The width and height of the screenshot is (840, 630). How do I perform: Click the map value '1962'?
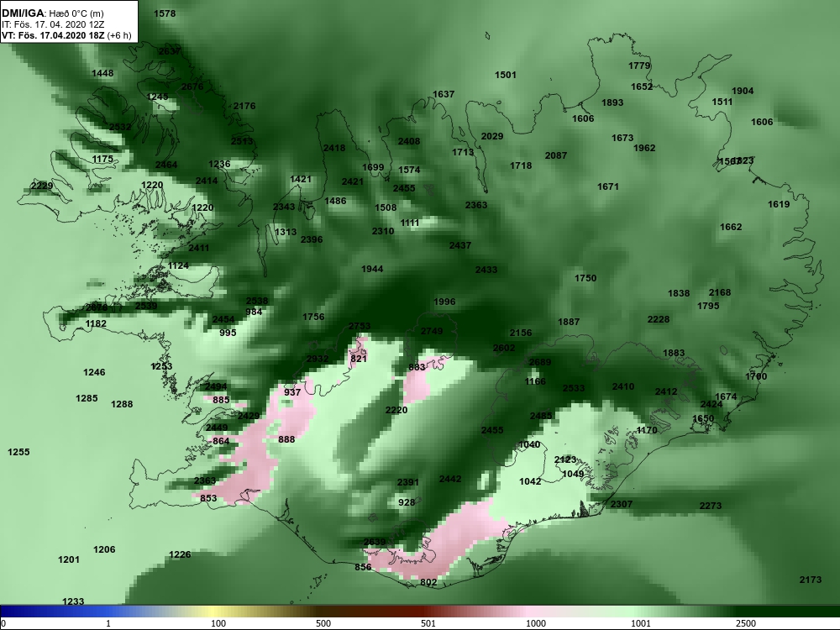(644, 148)
